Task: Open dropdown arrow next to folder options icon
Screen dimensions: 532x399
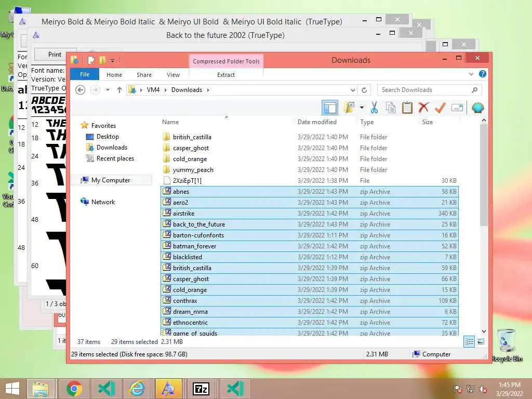Action: coord(362,108)
